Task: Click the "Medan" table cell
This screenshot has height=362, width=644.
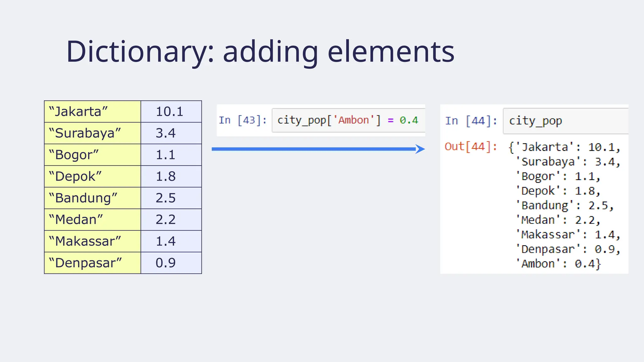Action: click(x=92, y=220)
